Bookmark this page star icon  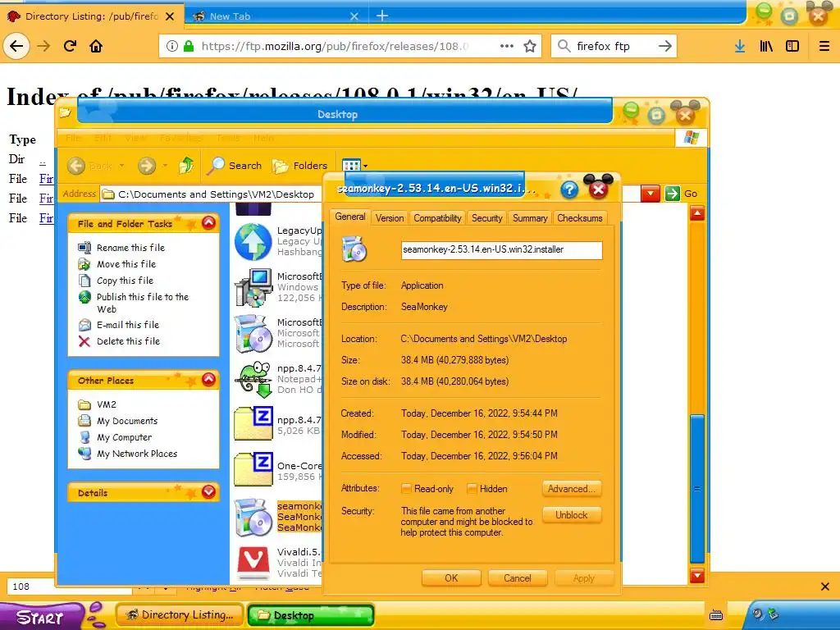pos(530,46)
